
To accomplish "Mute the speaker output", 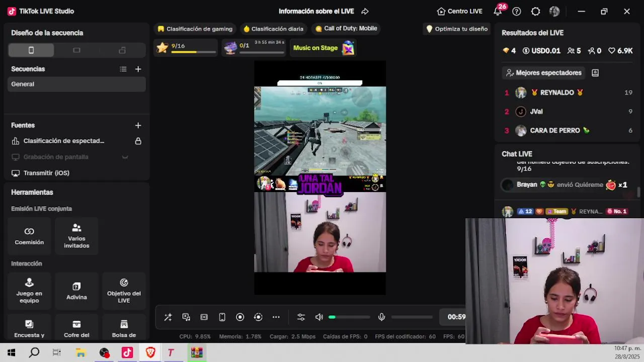I will pyautogui.click(x=319, y=317).
